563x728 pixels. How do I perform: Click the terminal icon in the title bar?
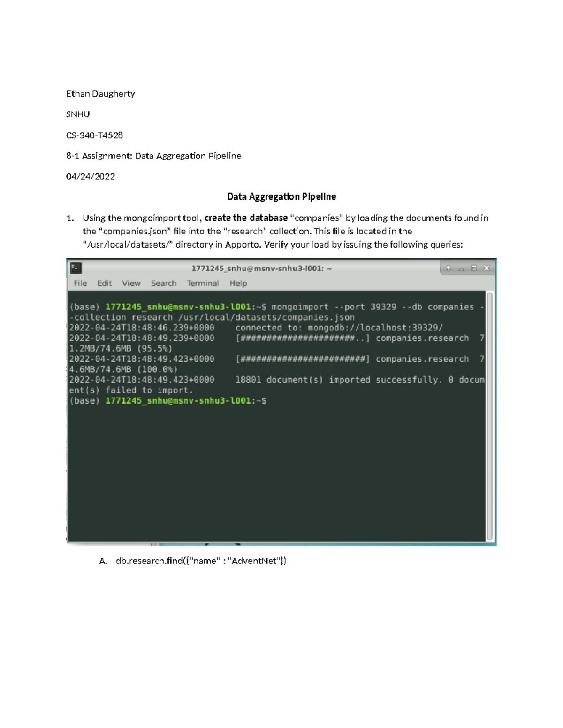tap(76, 267)
